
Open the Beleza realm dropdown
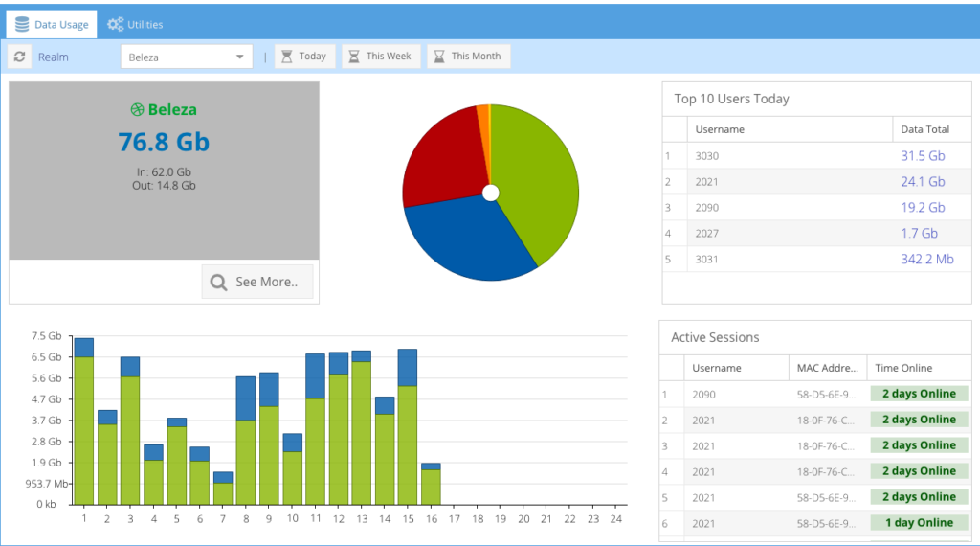point(187,57)
